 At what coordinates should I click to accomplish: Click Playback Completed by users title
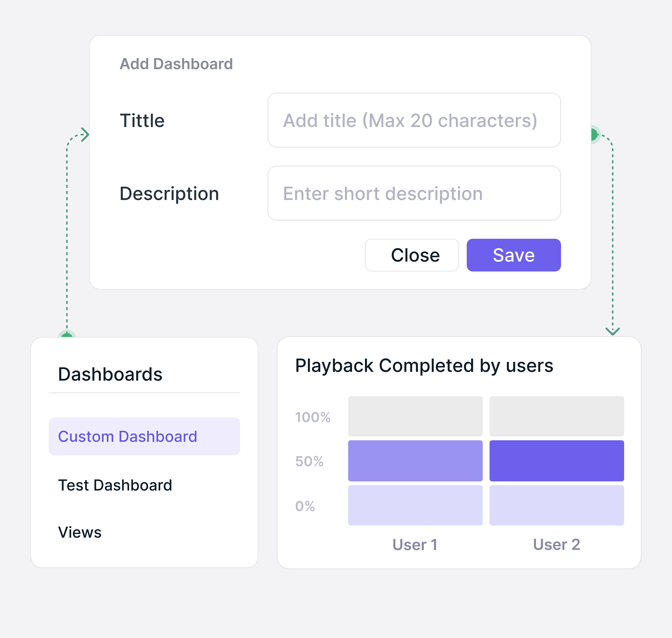(424, 366)
